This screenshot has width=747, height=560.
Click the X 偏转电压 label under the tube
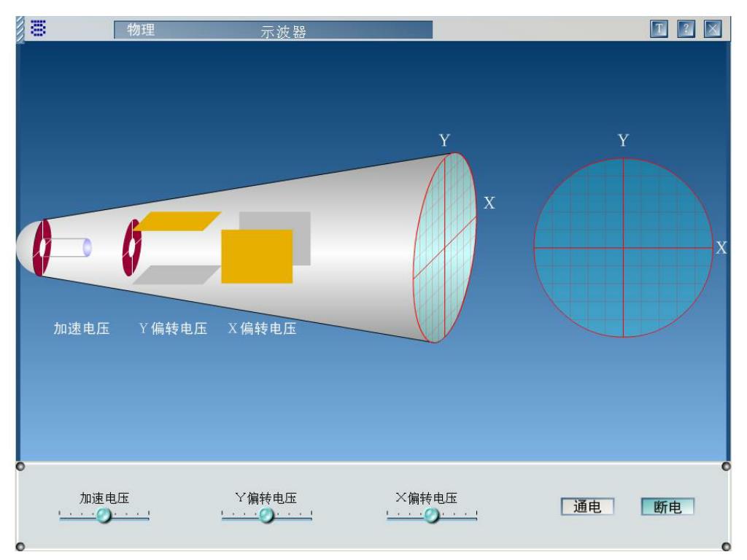(262, 328)
